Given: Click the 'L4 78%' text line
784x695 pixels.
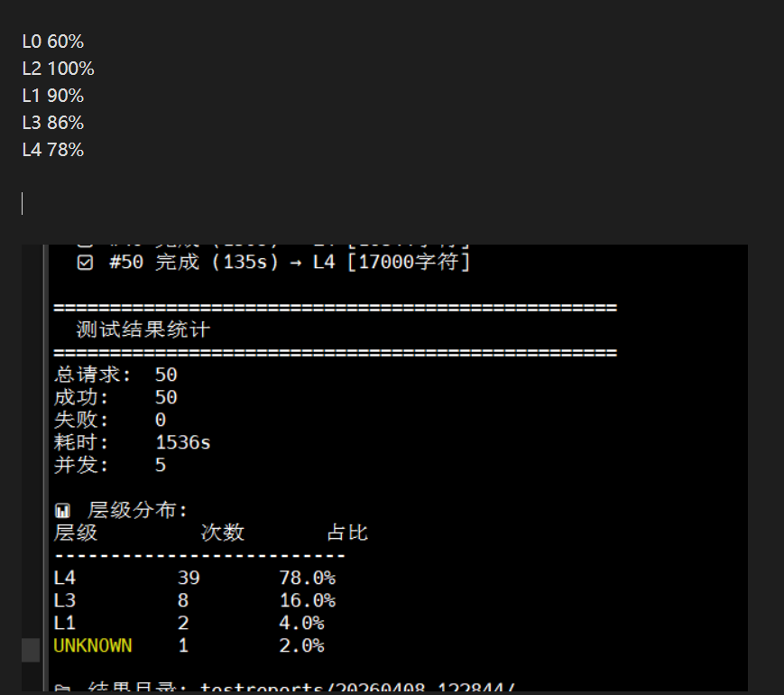Looking at the screenshot, I should point(53,150).
